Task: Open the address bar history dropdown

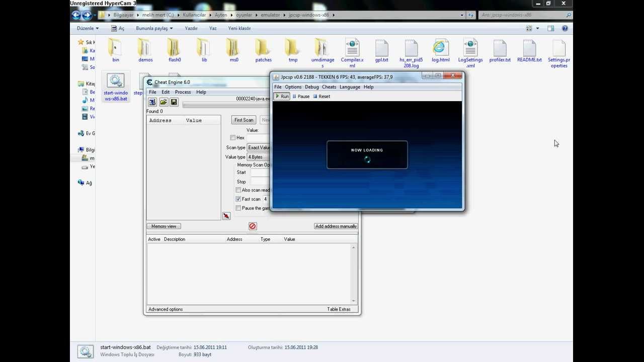Action: coord(462,15)
